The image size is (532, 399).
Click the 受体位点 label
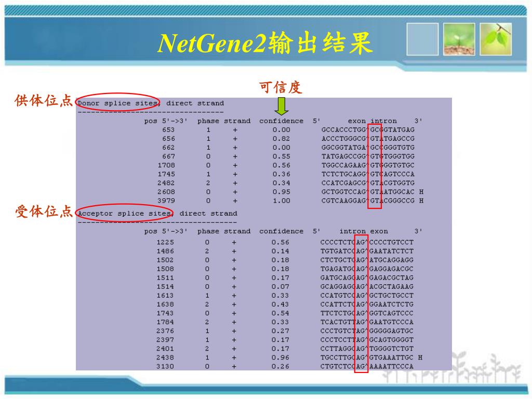click(x=44, y=211)
